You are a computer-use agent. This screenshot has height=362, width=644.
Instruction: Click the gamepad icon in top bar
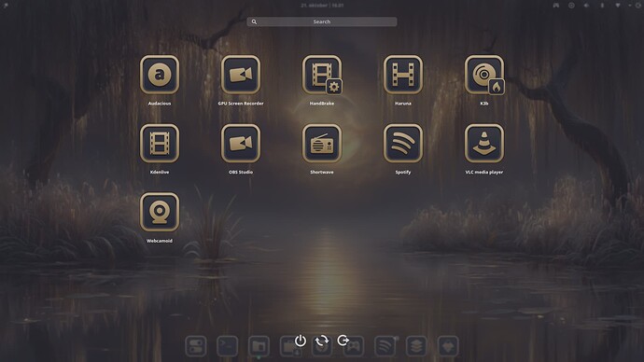(555, 6)
